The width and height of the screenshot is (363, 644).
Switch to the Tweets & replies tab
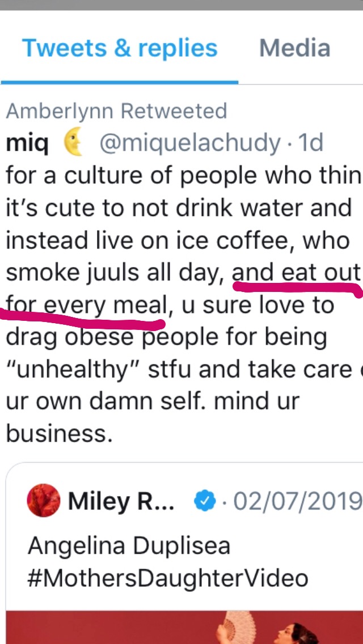click(x=120, y=48)
